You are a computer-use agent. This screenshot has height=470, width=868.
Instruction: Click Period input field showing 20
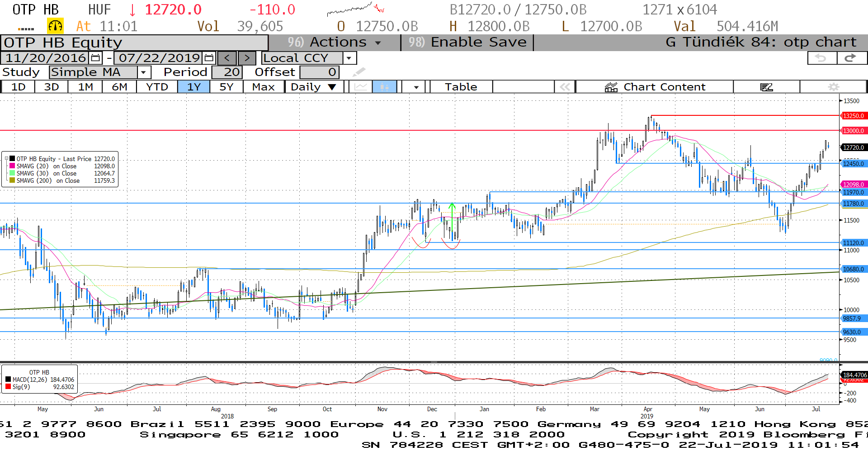click(227, 72)
